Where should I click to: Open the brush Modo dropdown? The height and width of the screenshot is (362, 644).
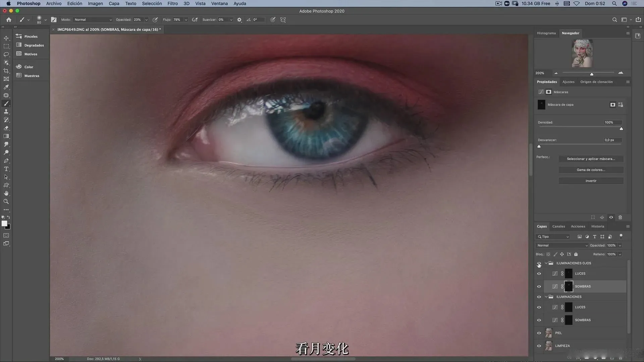pos(93,20)
